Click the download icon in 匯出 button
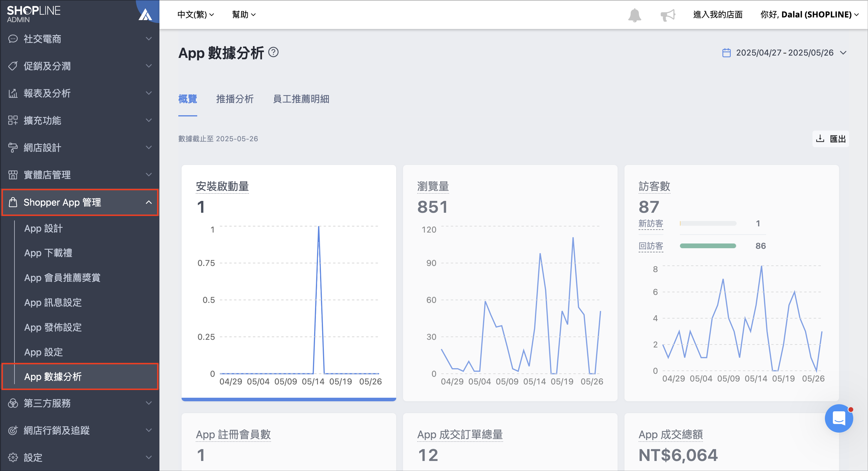Image resolution: width=868 pixels, height=471 pixels. click(x=820, y=139)
